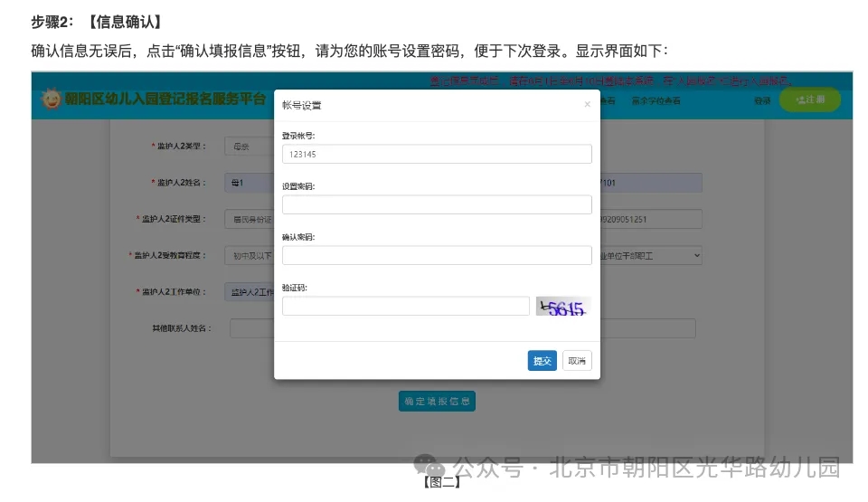868x502 pixels.
Task: Click the 朝阳区幼儿入园登记报名服务平台 title
Action: coord(165,99)
